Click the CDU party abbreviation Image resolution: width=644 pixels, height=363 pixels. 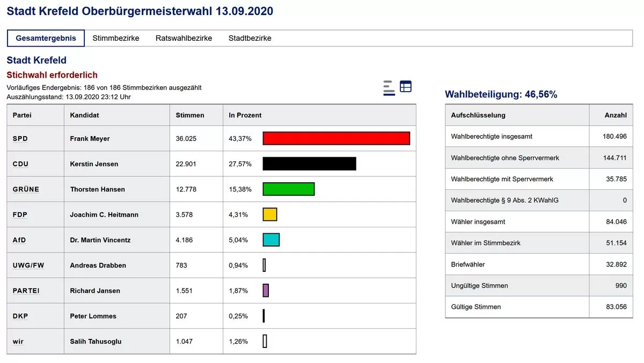click(x=20, y=164)
